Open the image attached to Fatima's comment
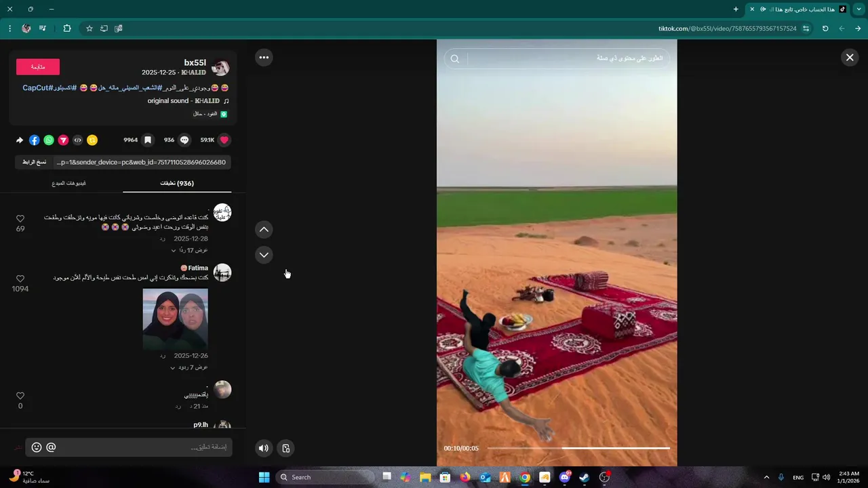Viewport: 868px width, 488px height. (175, 319)
